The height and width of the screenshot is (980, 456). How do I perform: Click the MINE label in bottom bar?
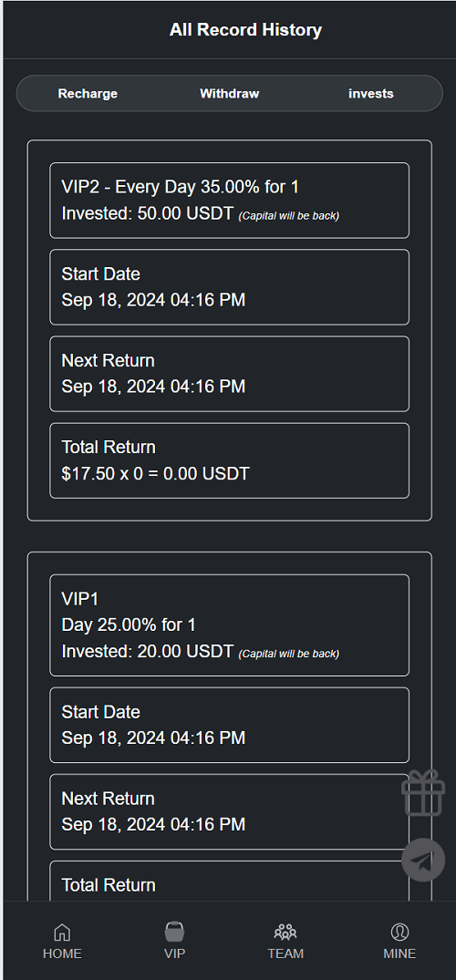(x=399, y=954)
